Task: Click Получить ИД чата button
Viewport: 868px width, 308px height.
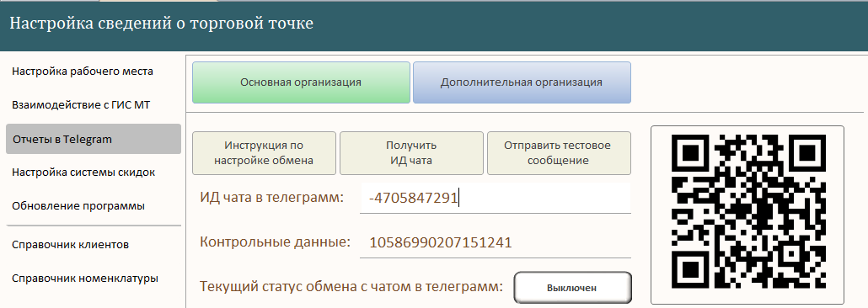Action: point(411,153)
